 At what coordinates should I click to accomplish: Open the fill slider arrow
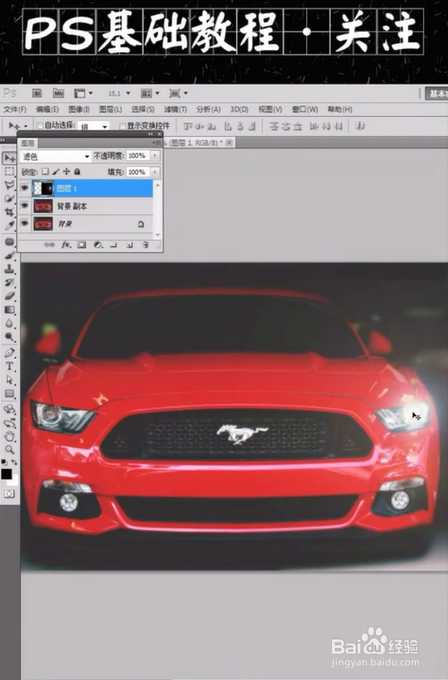[x=155, y=172]
